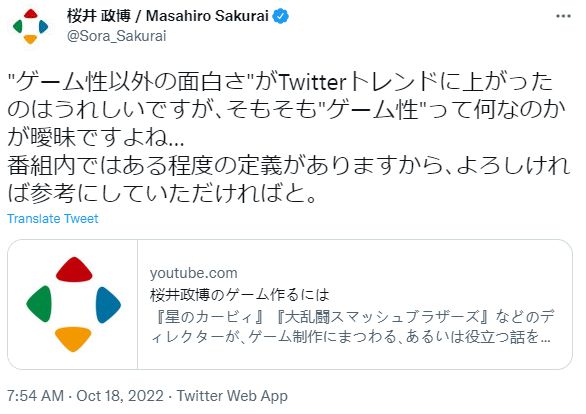
Task: Open the YouTube card thumbnail logo
Action: pos(73,304)
